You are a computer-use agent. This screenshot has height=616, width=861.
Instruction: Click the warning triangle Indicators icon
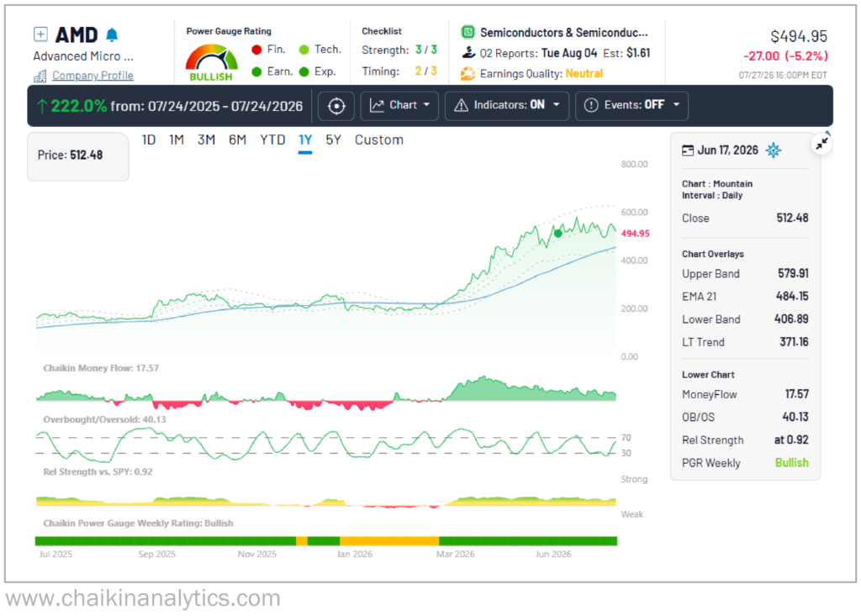[462, 105]
